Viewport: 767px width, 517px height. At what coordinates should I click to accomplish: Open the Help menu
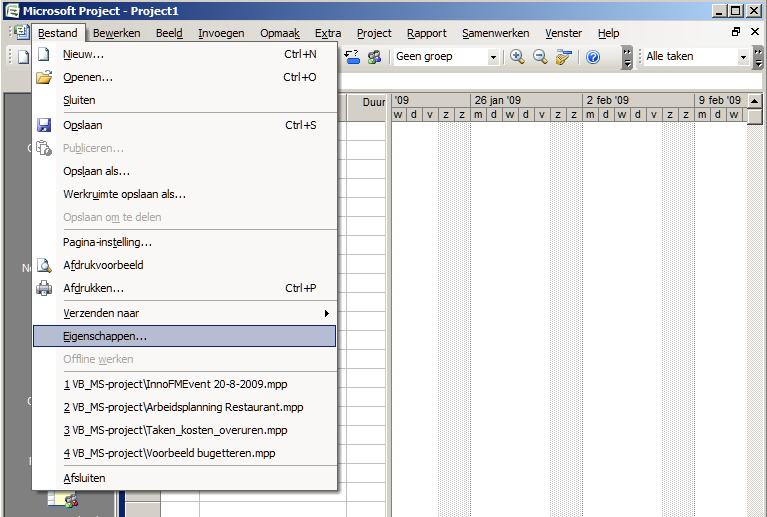[609, 33]
